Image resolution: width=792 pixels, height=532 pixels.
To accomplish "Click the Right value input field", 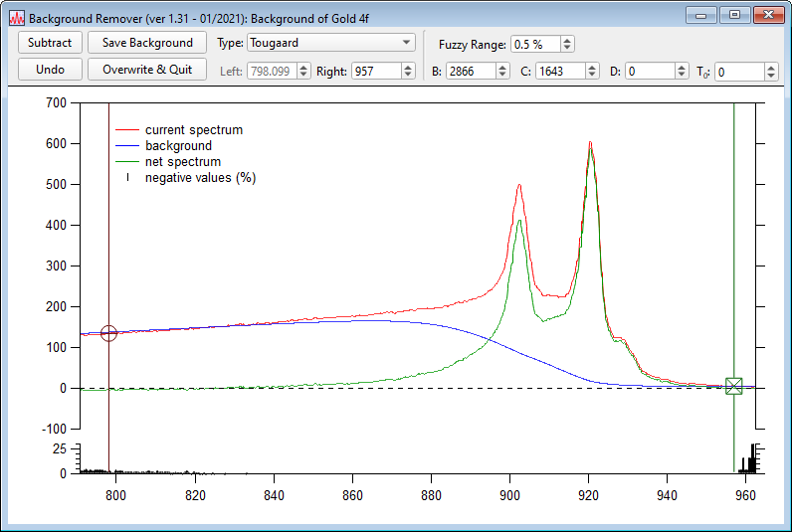I will 377,72.
